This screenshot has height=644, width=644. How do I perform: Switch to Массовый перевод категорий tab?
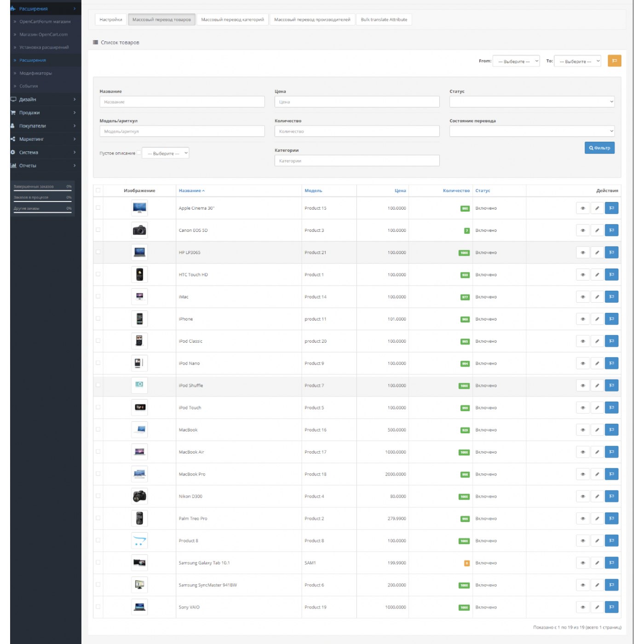click(232, 20)
